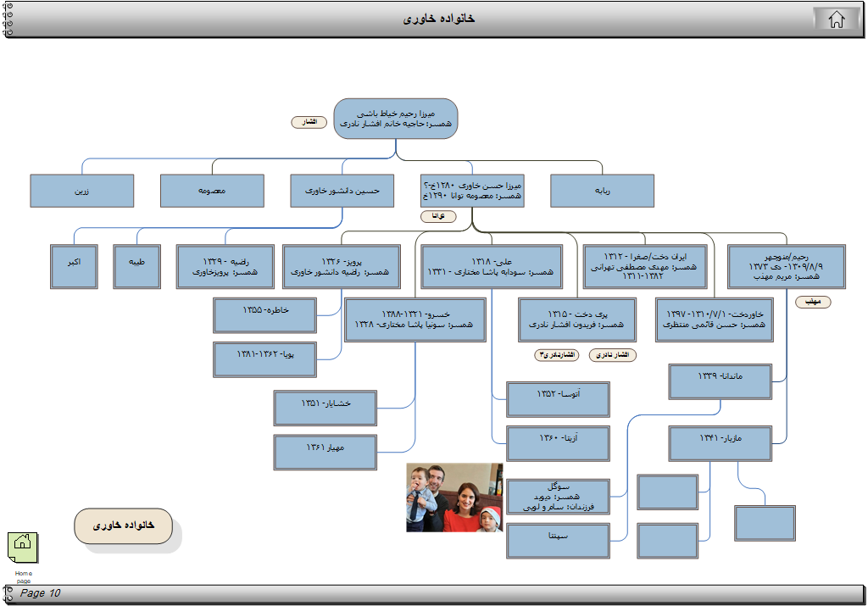Click the خاطره ۱۳۵۵ box

click(x=264, y=315)
